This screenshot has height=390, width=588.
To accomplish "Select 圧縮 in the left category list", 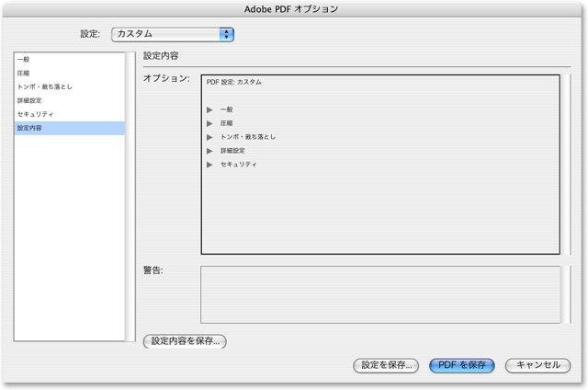I will pyautogui.click(x=24, y=73).
